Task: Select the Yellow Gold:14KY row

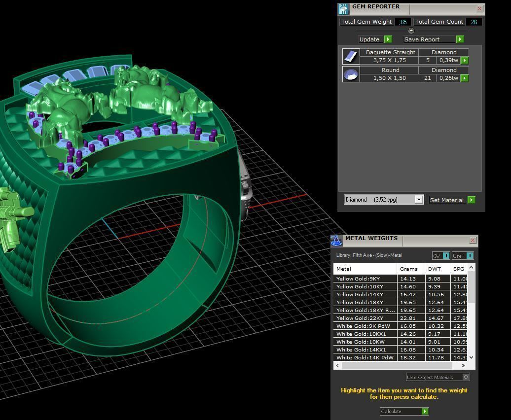Action: pyautogui.click(x=401, y=294)
